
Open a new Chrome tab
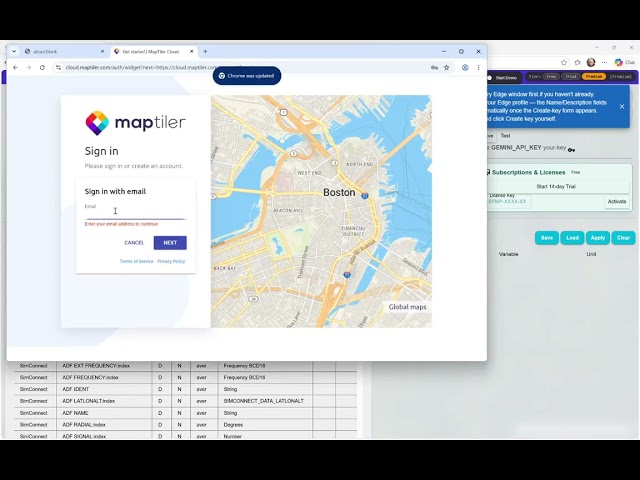coord(205,51)
